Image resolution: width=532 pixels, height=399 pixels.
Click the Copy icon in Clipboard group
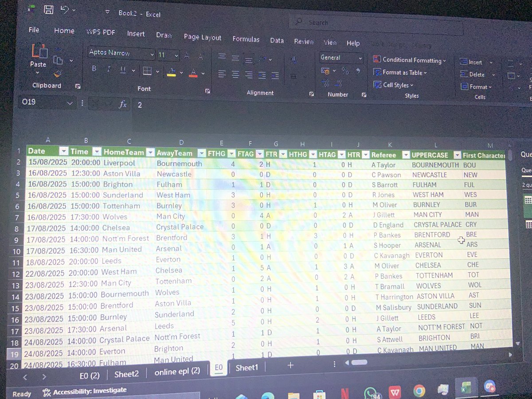[x=58, y=60]
